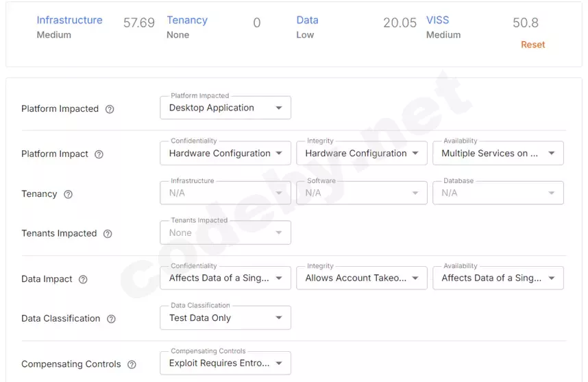Select the Tenancy score heading
The width and height of the screenshot is (588, 382).
coord(187,21)
